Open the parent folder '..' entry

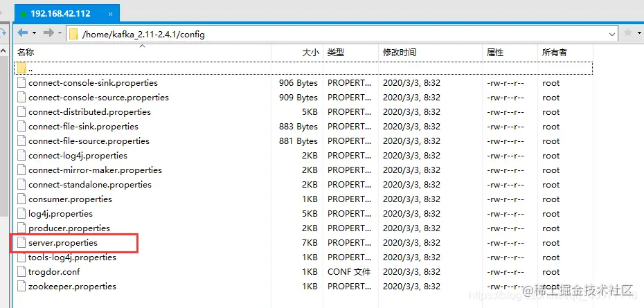click(303, 68)
